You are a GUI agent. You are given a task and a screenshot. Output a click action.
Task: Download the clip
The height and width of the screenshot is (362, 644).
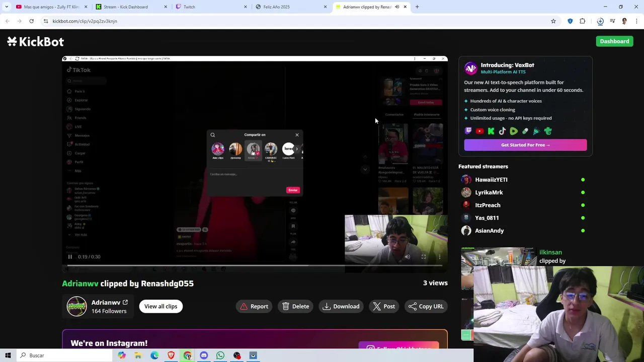coord(341,306)
